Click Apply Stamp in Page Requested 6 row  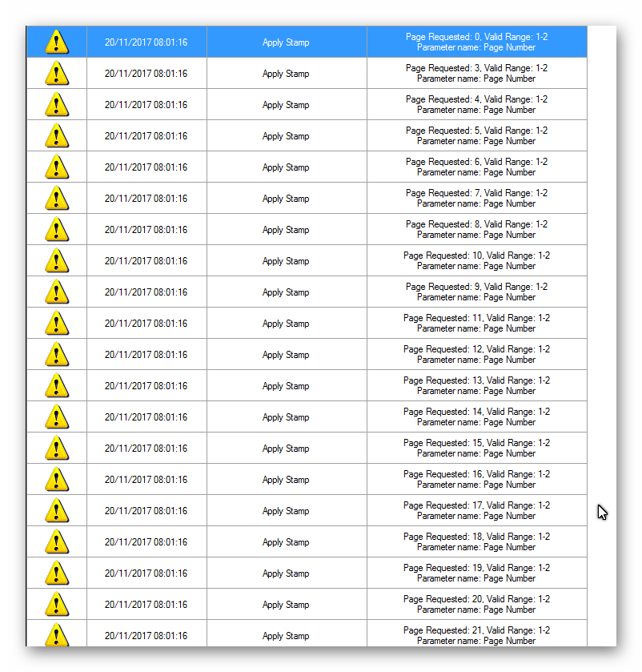(286, 167)
